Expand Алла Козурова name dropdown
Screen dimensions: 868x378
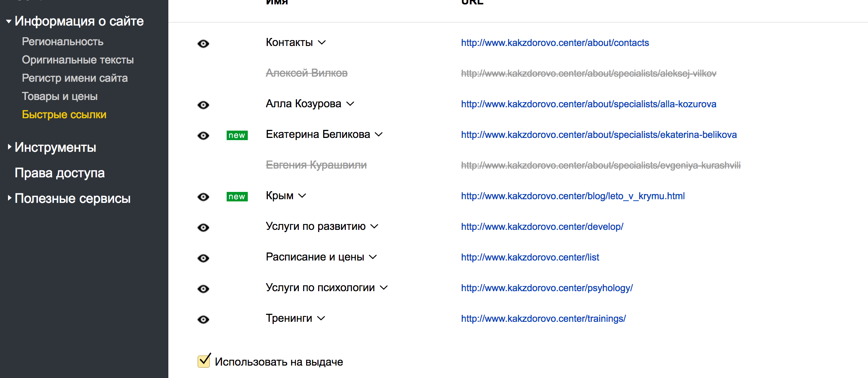[350, 104]
